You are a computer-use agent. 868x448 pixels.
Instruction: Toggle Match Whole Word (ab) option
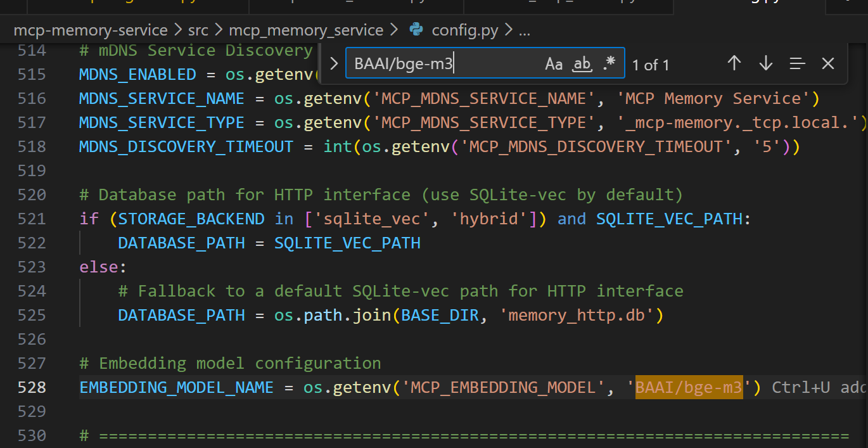point(582,64)
